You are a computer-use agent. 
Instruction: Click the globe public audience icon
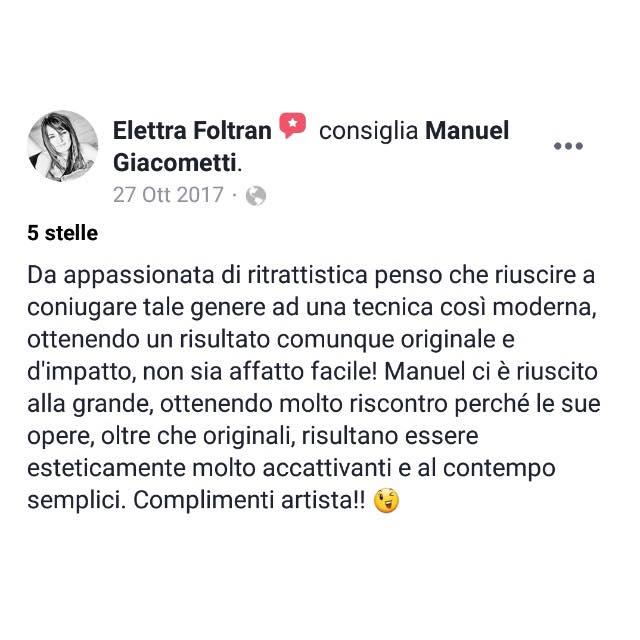[x=256, y=196]
